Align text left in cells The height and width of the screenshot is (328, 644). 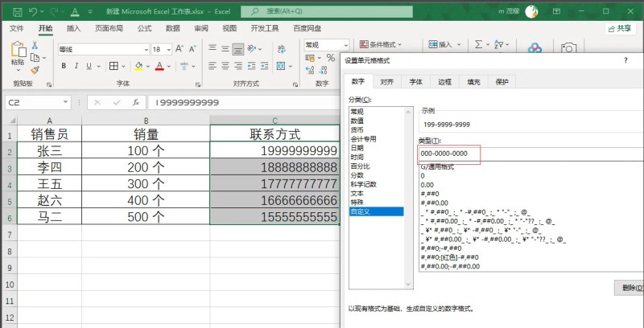point(213,66)
